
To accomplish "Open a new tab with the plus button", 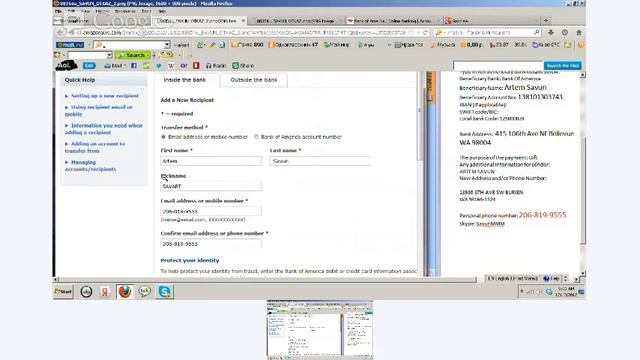I will click(x=546, y=20).
